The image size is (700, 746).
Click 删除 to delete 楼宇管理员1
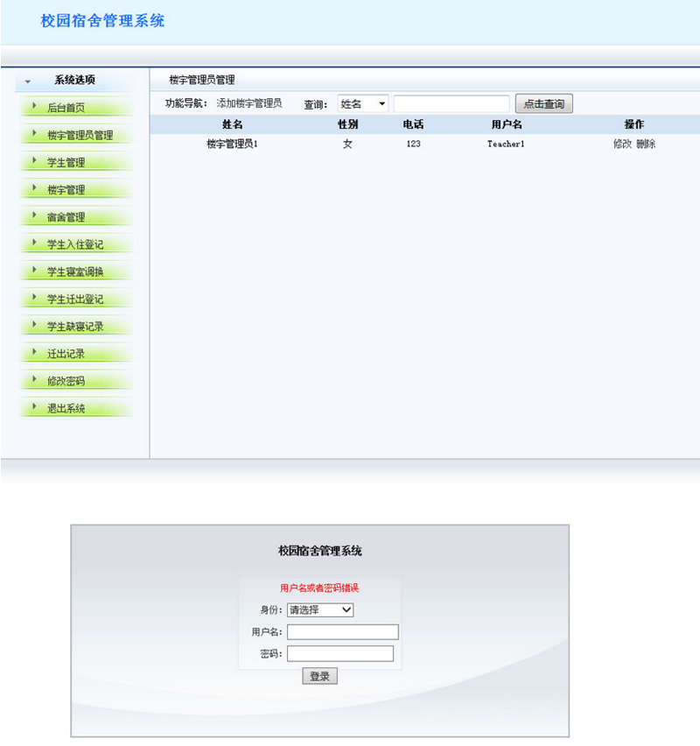click(x=645, y=144)
